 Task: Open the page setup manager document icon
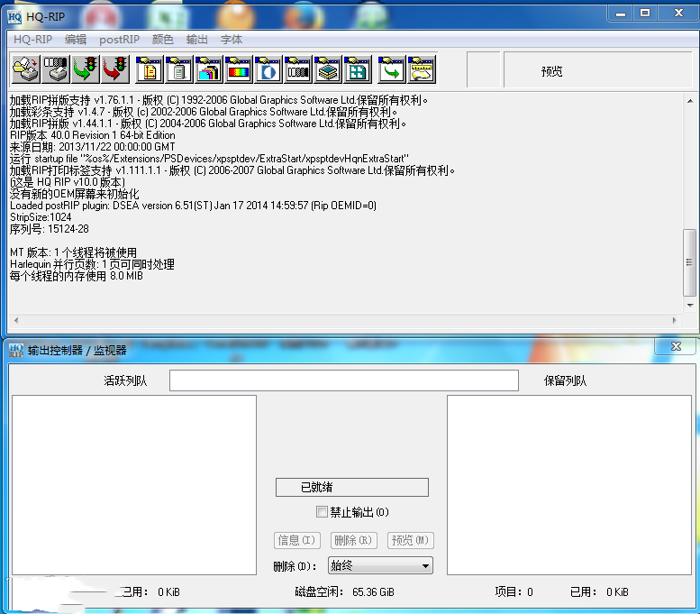coord(150,69)
